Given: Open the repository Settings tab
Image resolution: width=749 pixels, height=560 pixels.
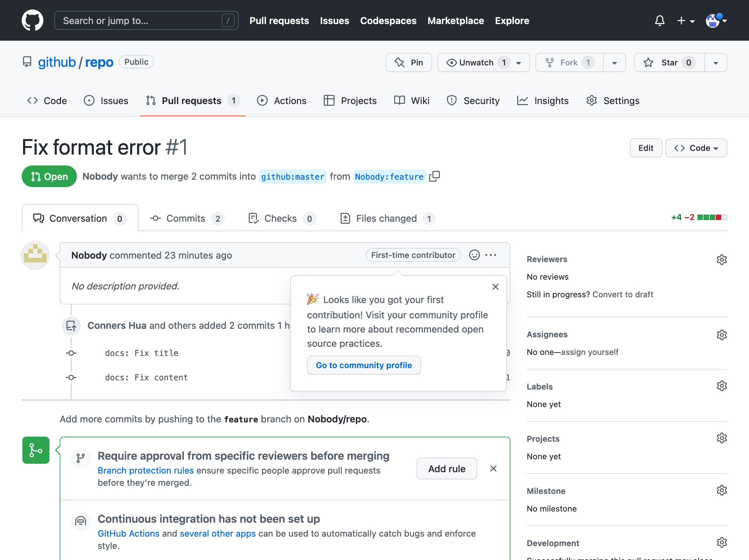Looking at the screenshot, I should click(613, 101).
